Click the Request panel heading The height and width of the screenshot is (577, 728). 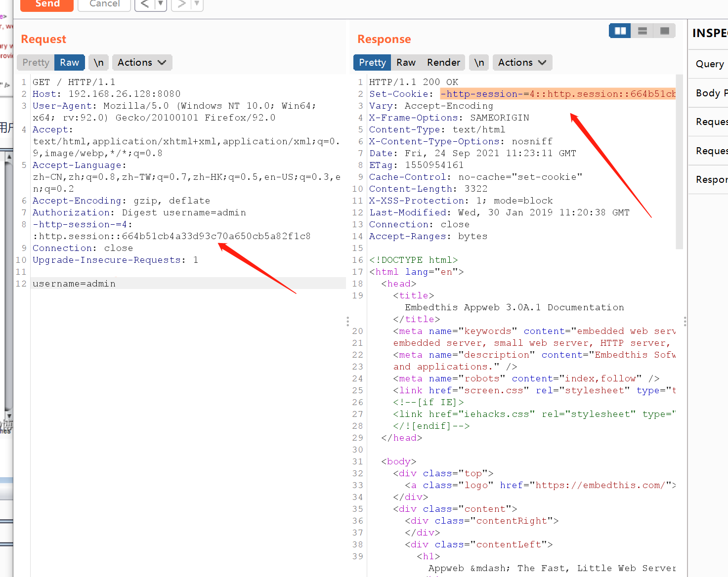pos(43,39)
